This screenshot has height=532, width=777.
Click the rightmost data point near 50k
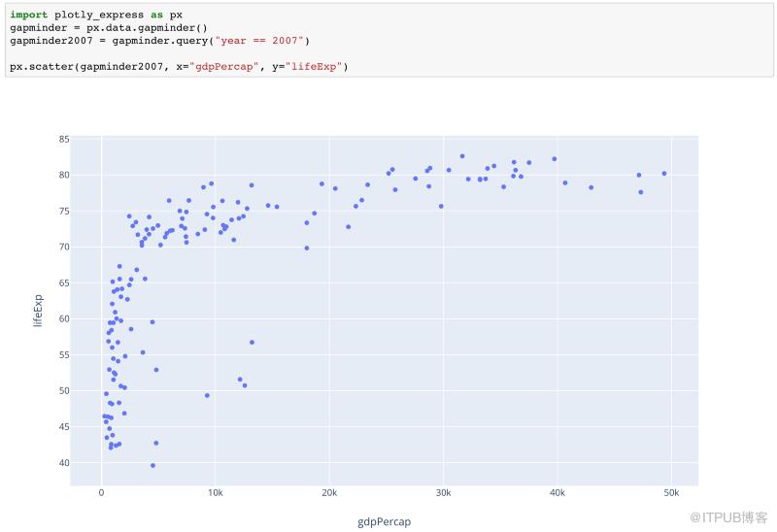[664, 174]
